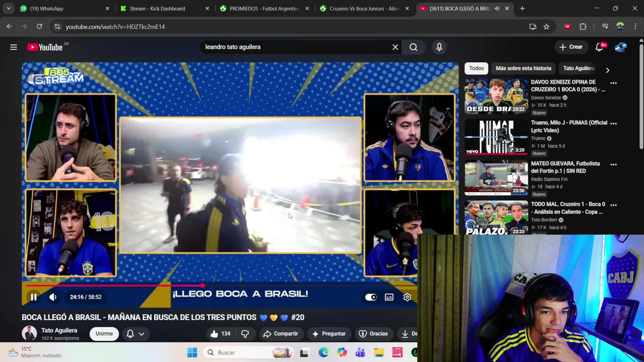Open site information icon in address bar
The height and width of the screenshot is (362, 644).
point(57,27)
